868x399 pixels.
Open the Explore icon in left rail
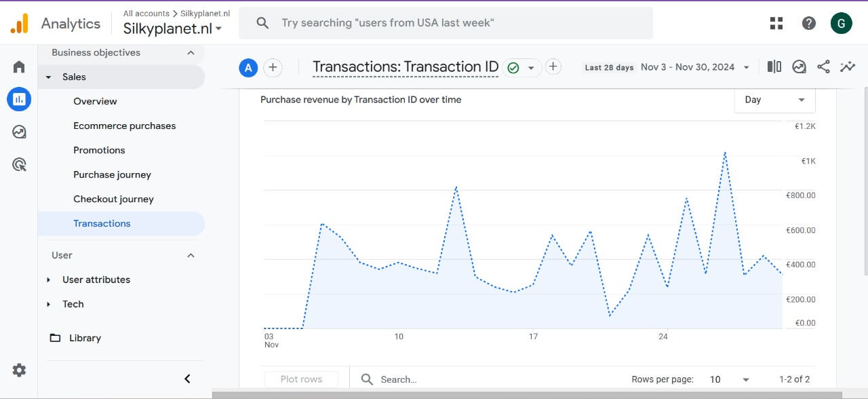click(19, 132)
